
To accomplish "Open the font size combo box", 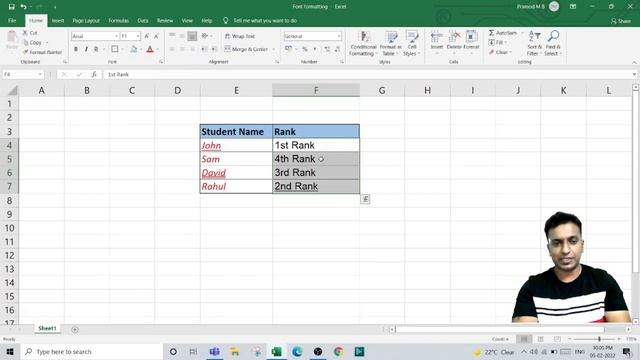I will click(x=130, y=36).
